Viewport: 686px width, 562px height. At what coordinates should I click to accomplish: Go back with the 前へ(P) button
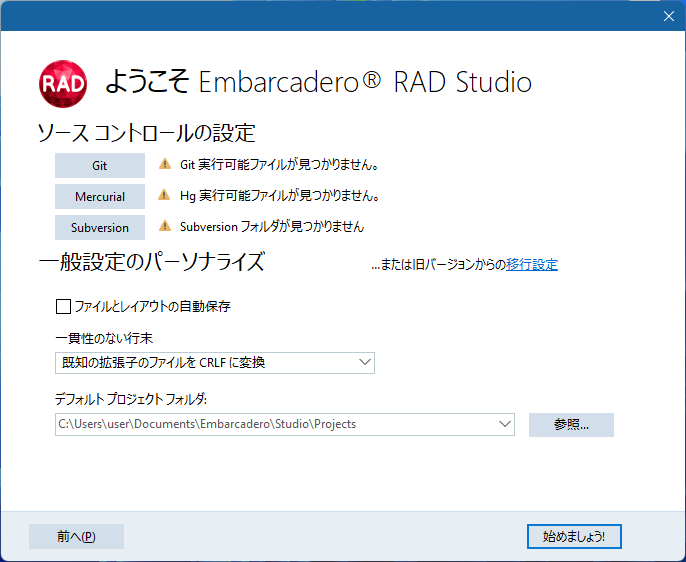77,536
